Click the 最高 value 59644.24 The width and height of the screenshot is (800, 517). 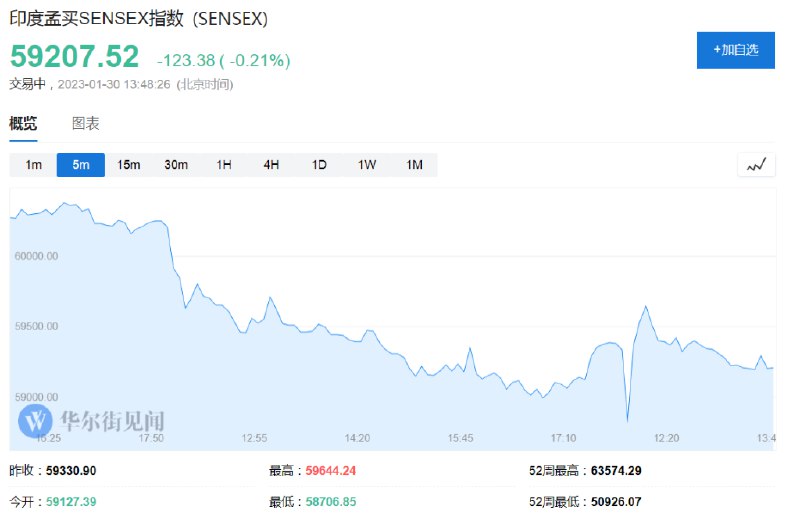tap(331, 471)
